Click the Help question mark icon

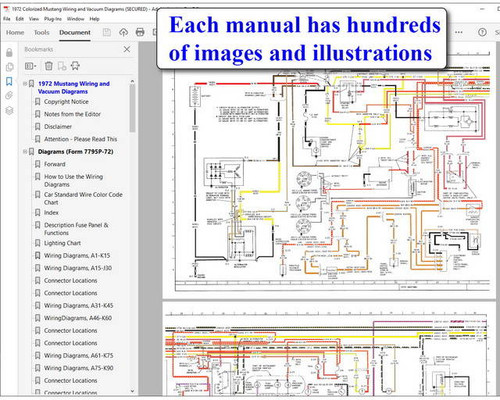pyautogui.click(x=482, y=32)
